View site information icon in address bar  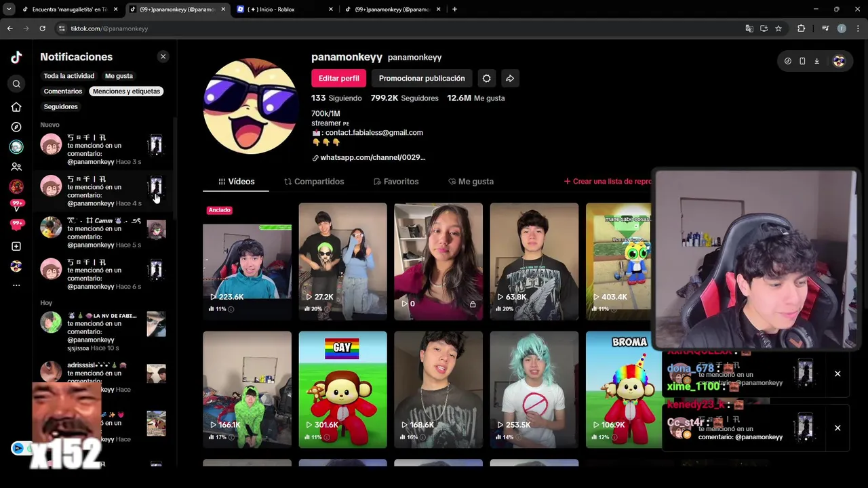[62, 28]
